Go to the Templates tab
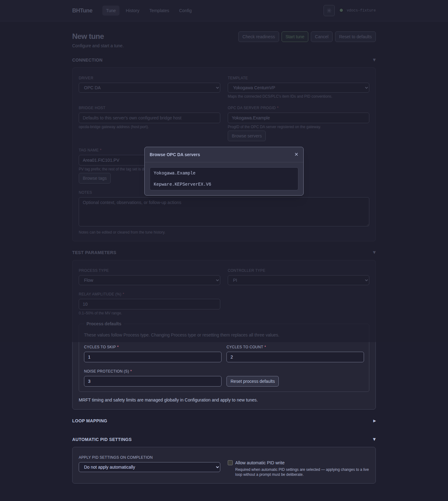 click(159, 11)
